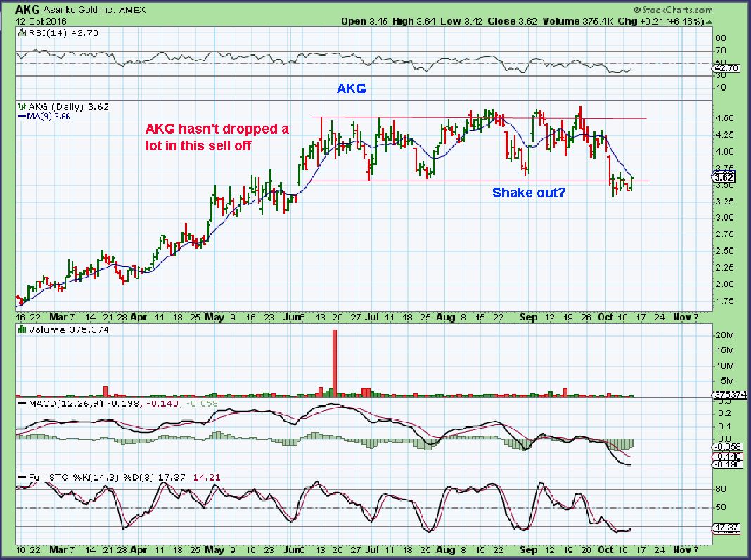751x560 pixels.
Task: Click the 20M volume axis label
Action: point(725,335)
